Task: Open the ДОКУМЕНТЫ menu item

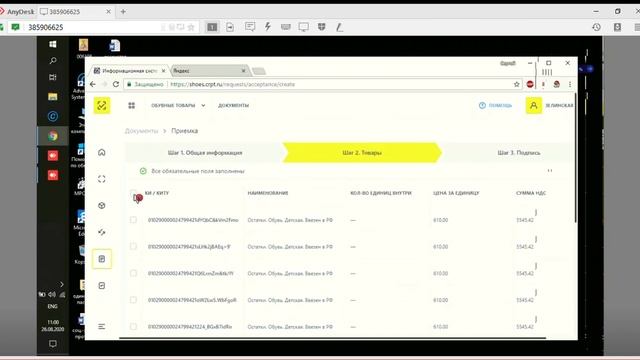Action: (233, 105)
